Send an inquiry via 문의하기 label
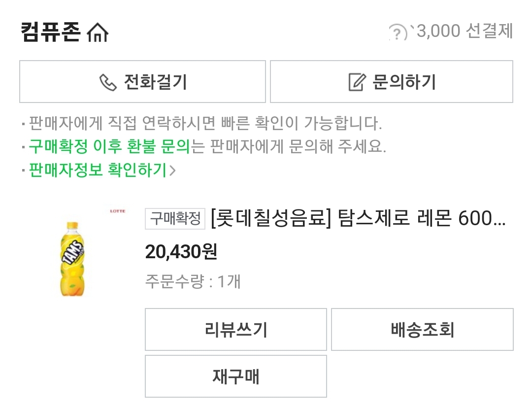The height and width of the screenshot is (411, 532). tap(404, 82)
